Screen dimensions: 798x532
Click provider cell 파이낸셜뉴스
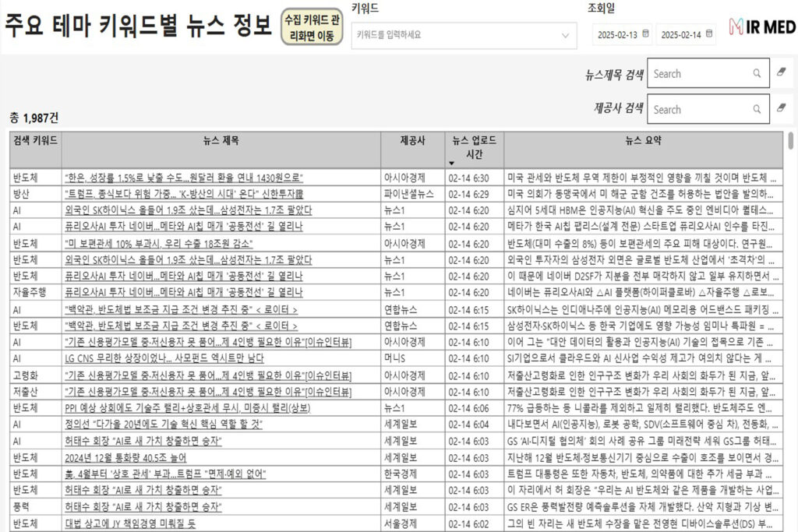tap(413, 194)
